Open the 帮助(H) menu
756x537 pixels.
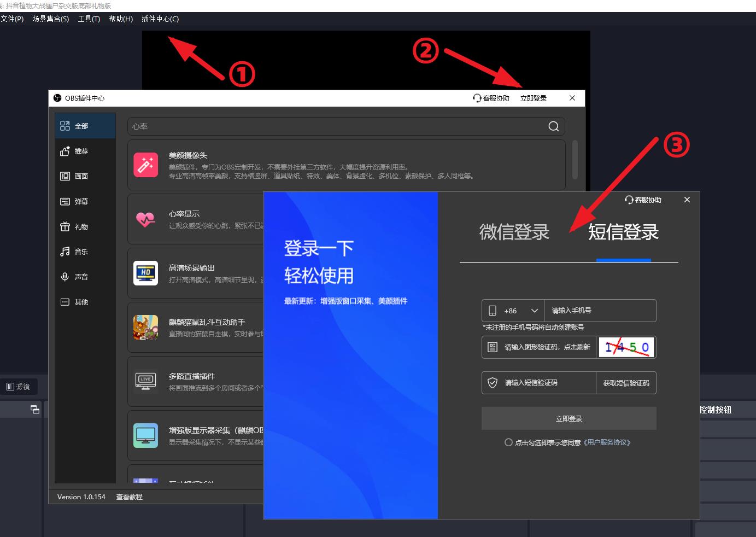tap(120, 19)
